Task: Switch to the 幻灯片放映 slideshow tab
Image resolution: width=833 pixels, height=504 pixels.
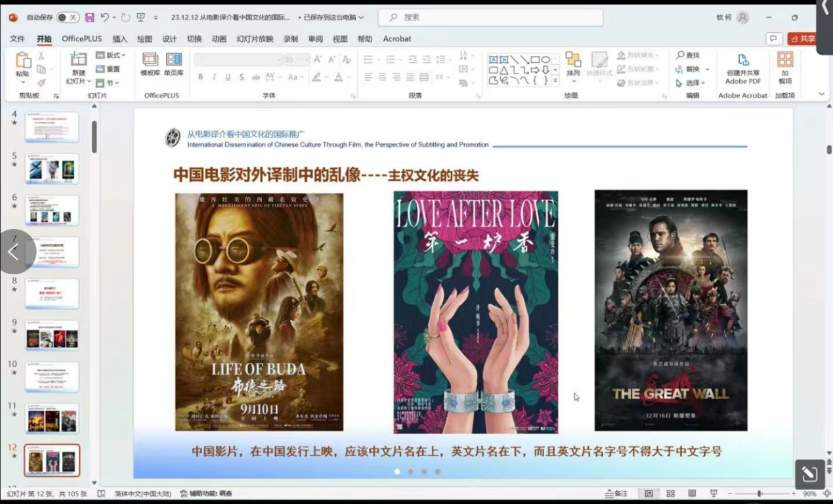Action: 255,39
